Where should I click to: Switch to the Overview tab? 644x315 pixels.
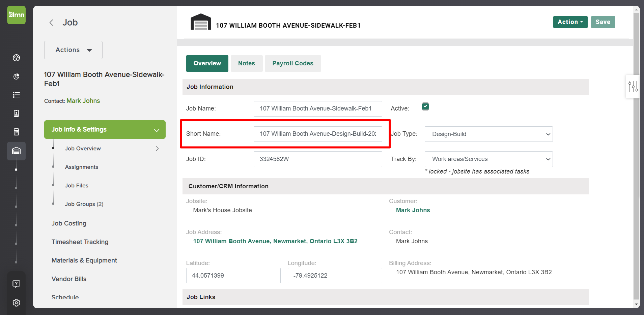207,63
